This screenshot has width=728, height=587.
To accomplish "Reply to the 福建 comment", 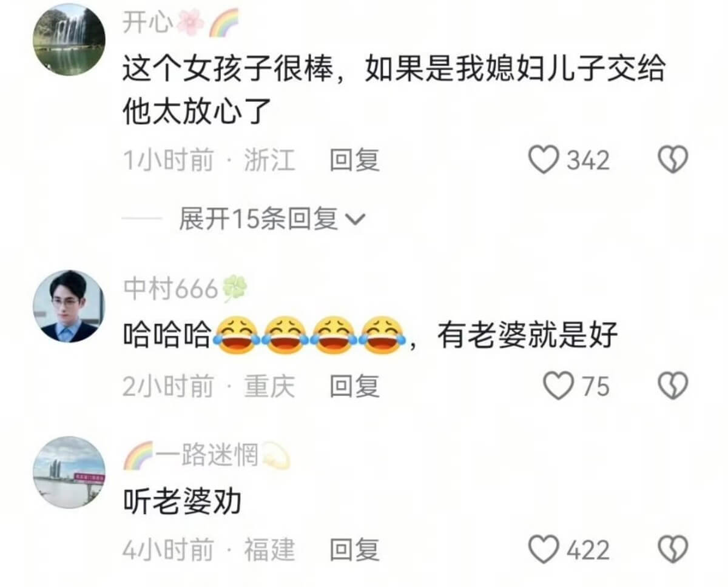I will coord(354,550).
